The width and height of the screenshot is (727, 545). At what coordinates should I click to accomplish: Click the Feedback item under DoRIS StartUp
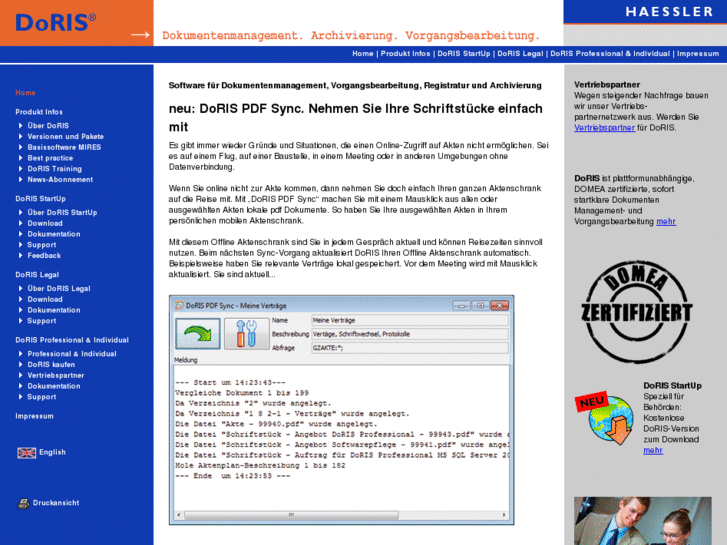[x=44, y=256]
